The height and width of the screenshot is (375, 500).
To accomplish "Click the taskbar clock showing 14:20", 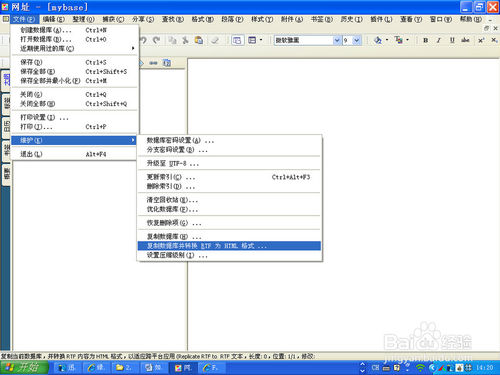I will click(x=485, y=368).
